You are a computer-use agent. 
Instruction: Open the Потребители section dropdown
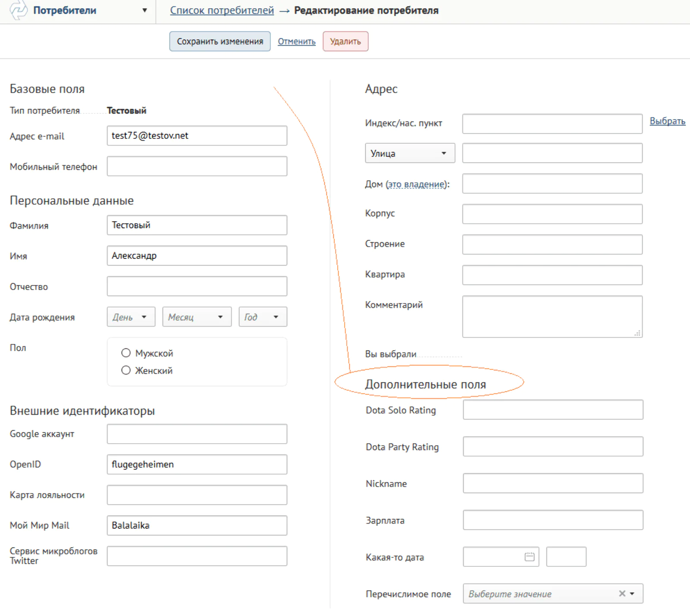144,10
